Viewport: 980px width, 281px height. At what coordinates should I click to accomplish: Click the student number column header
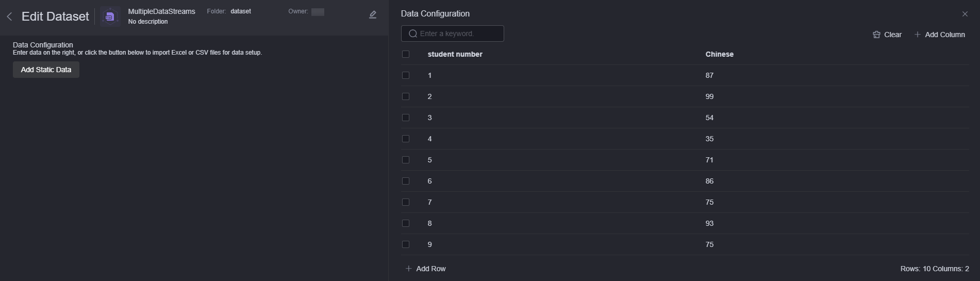pyautogui.click(x=455, y=54)
